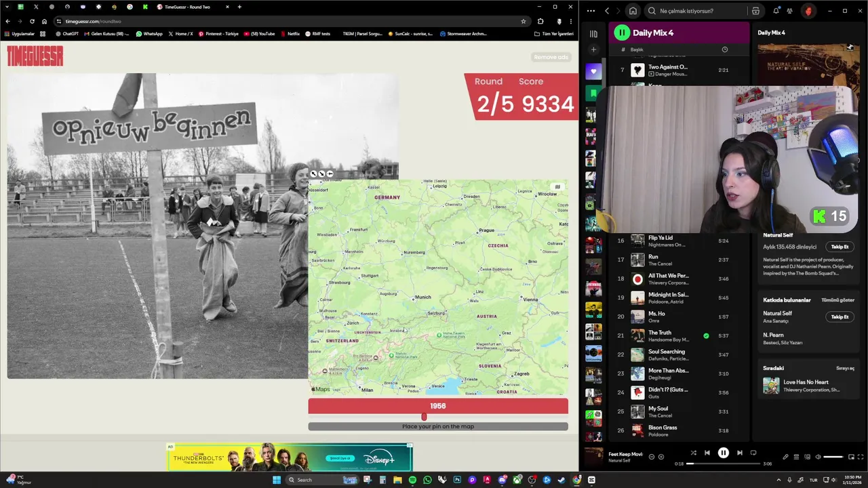Image resolution: width=868 pixels, height=488 pixels.
Task: Skip to next track in Spotify
Action: tap(740, 453)
